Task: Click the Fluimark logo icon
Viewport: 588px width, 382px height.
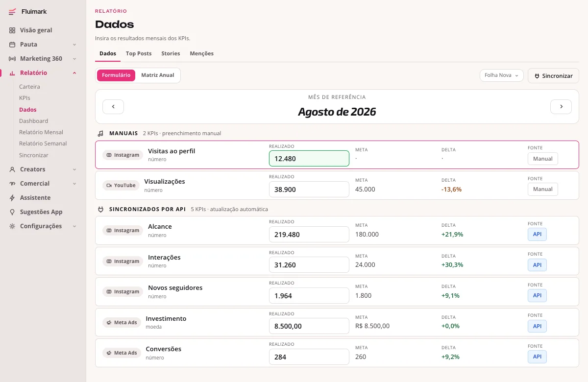Action: 12,12
